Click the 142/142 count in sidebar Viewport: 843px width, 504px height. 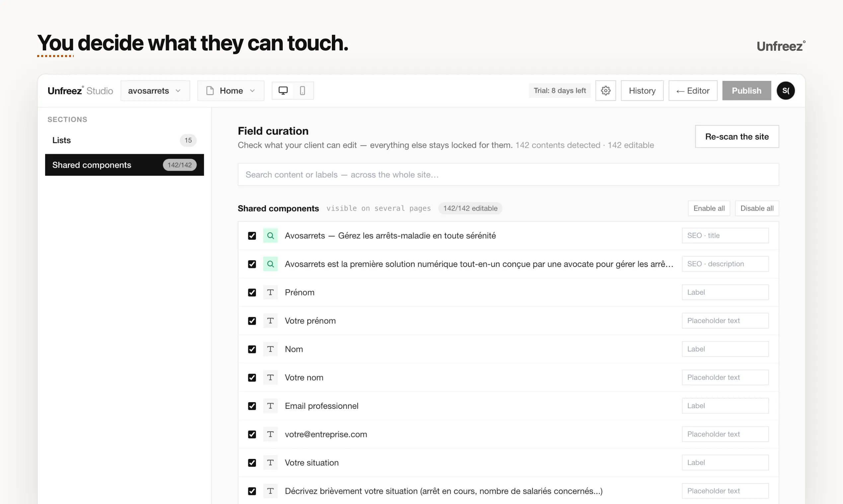[180, 165]
